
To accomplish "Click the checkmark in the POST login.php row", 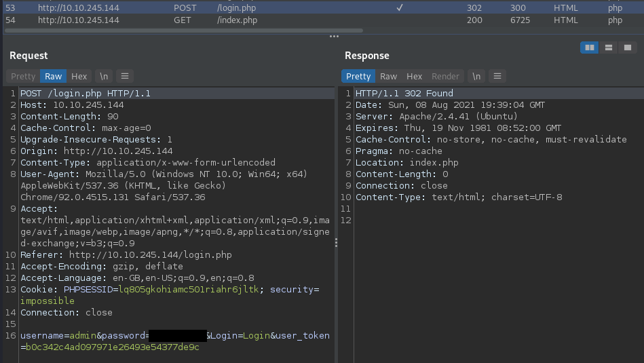I will tap(400, 8).
